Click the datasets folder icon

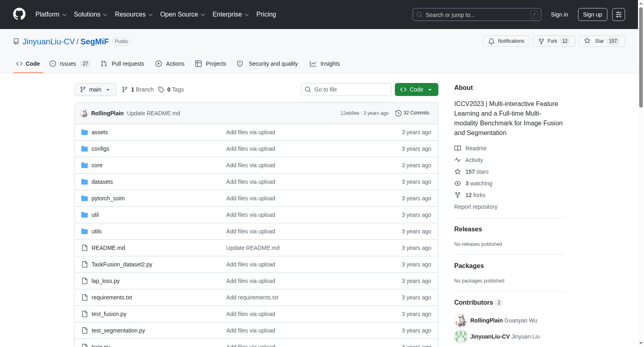pyautogui.click(x=85, y=182)
